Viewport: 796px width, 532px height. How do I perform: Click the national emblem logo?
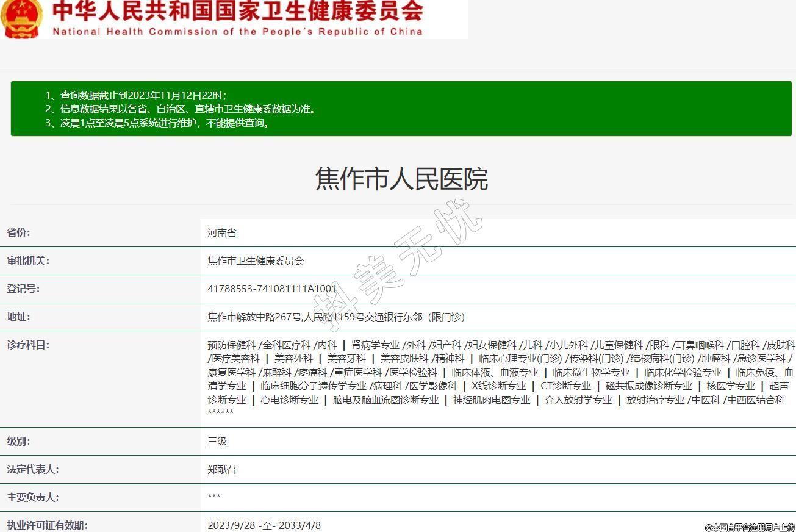pyautogui.click(x=22, y=17)
